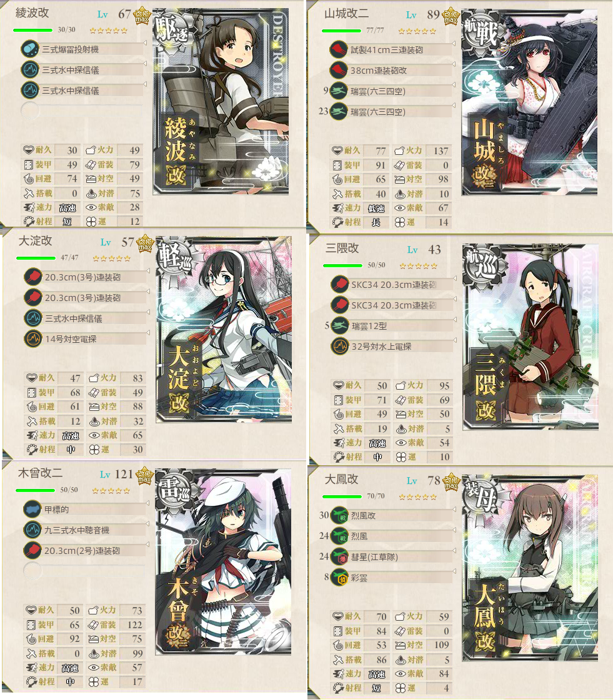Image resolution: width=613 pixels, height=700 pixels.
Task: Click the 山城改二 ship card illustration
Action: tap(529, 102)
